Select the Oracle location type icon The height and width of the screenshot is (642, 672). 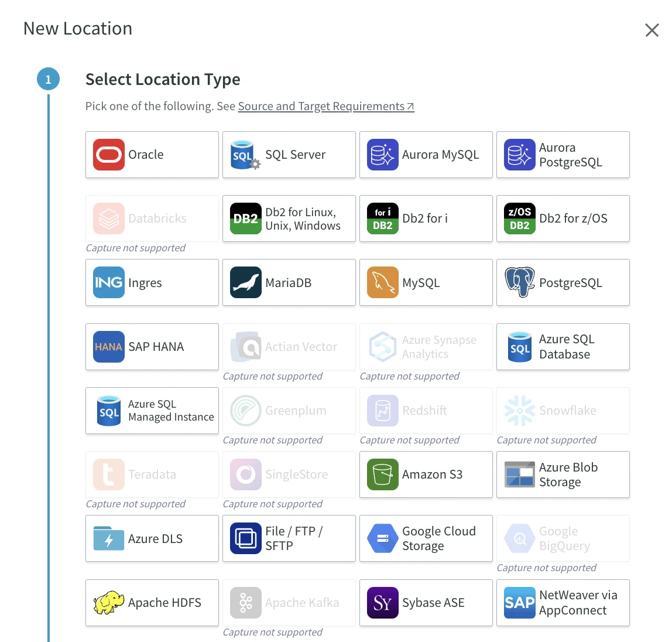108,154
